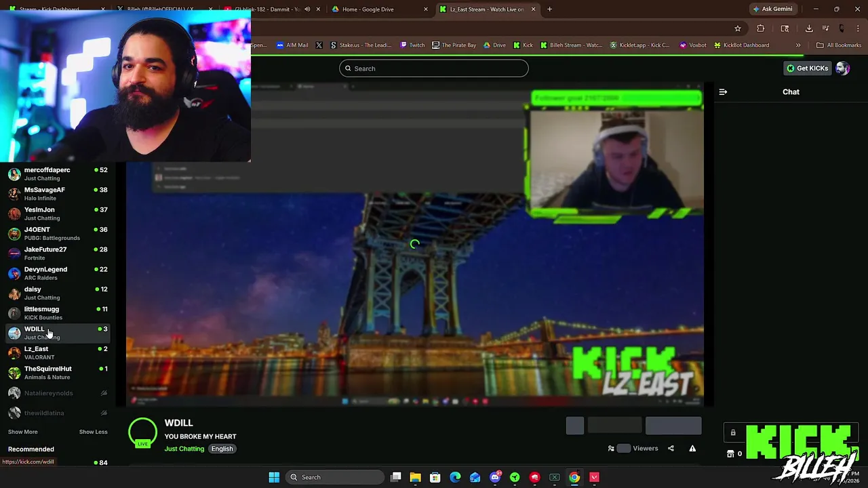The height and width of the screenshot is (488, 868).
Task: Click the Get KICKs button
Action: coord(807,68)
